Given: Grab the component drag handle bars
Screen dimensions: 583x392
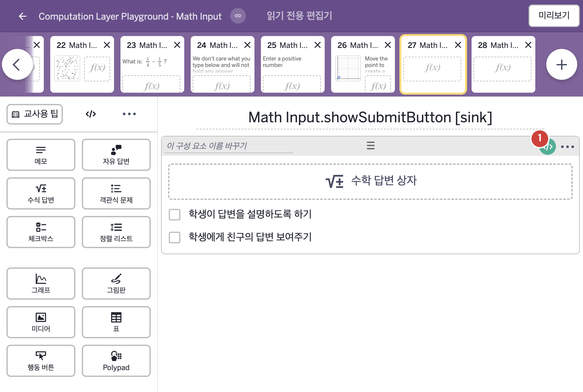Looking at the screenshot, I should pos(371,145).
